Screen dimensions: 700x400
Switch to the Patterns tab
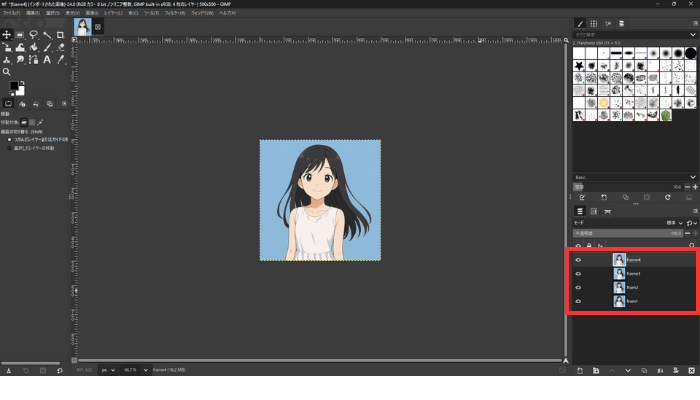[594, 24]
